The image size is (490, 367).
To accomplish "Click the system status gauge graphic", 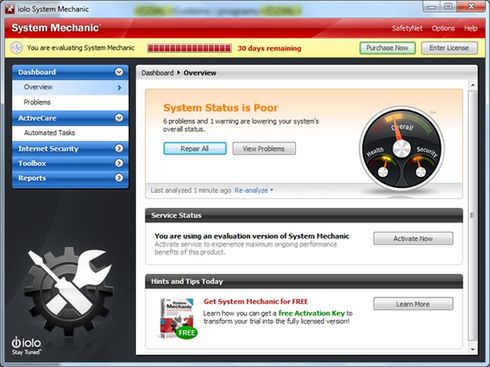I will click(x=402, y=149).
